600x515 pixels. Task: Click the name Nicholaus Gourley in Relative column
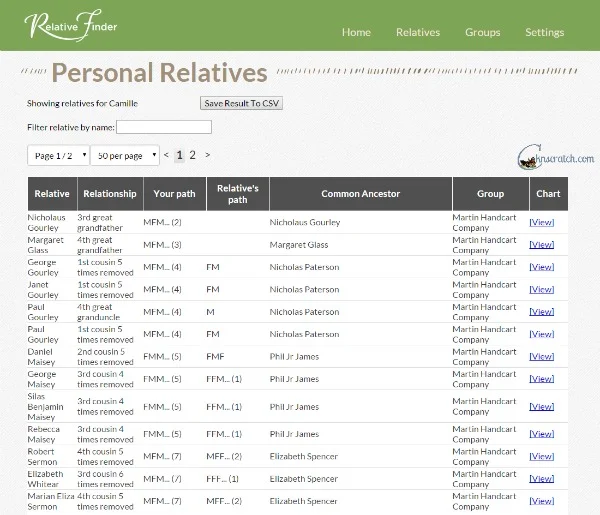(x=46, y=222)
